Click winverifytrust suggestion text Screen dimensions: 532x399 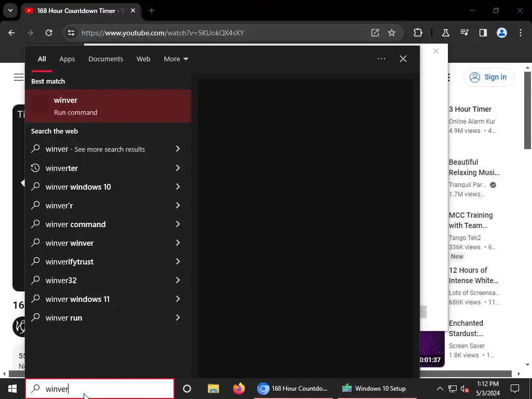coord(70,262)
